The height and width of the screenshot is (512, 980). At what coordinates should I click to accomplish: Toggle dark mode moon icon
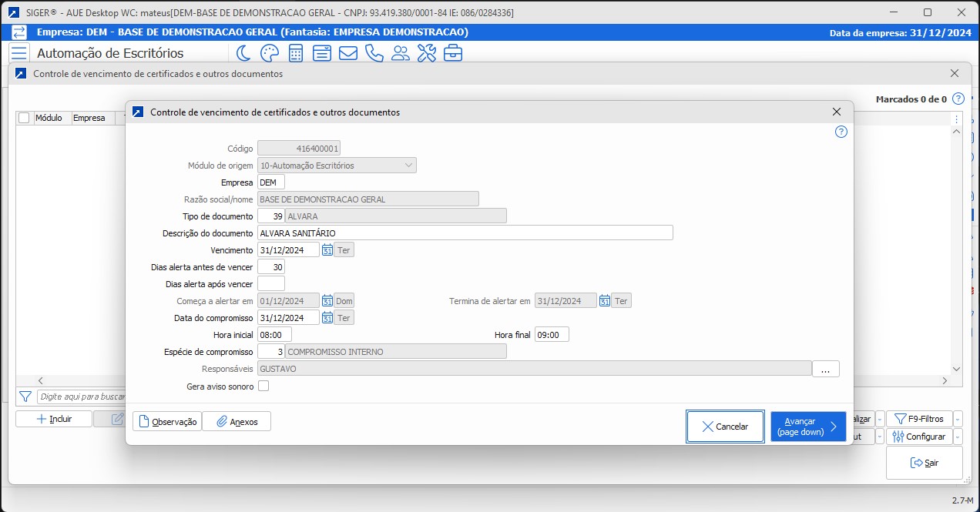pyautogui.click(x=243, y=53)
